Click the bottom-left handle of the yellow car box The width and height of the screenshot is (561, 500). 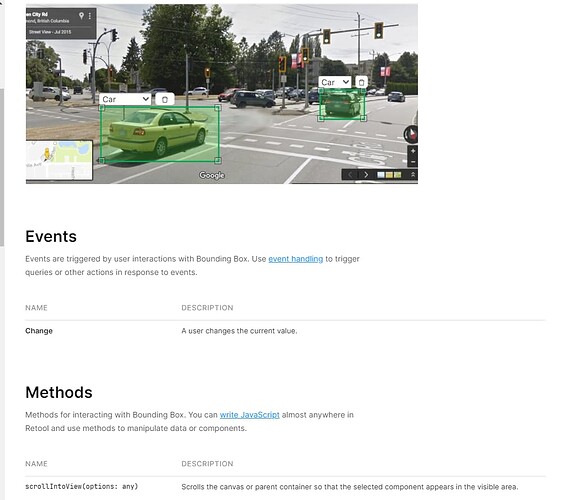click(102, 161)
